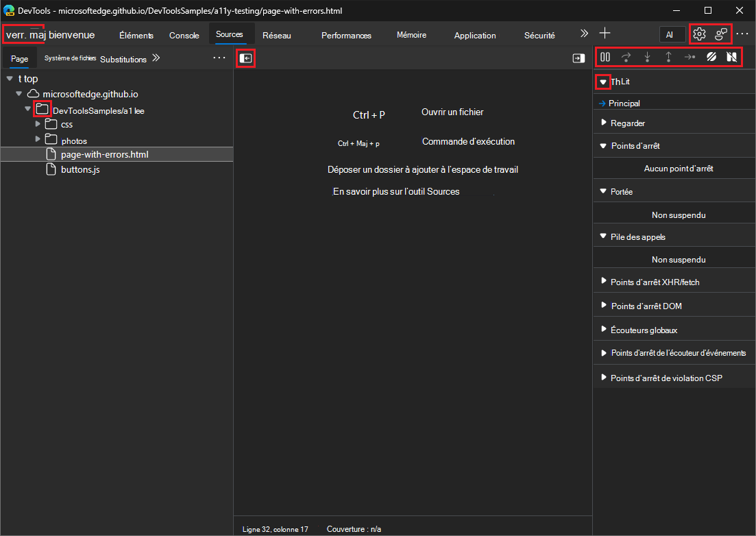Expand Points d'arrêt DOM section

603,305
